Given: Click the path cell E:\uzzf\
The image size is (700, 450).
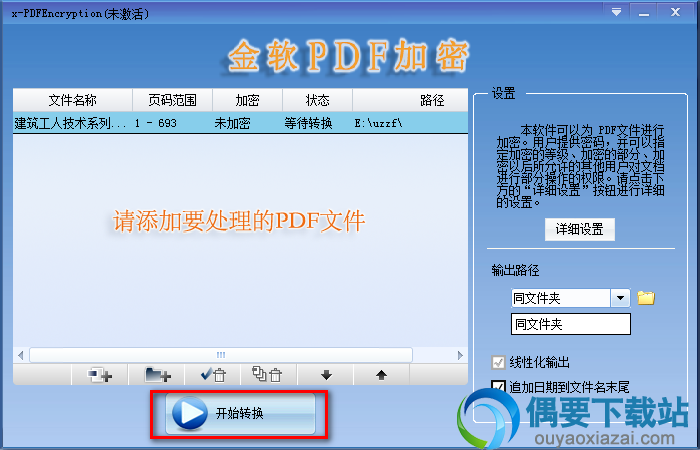Looking at the screenshot, I should point(378,123).
